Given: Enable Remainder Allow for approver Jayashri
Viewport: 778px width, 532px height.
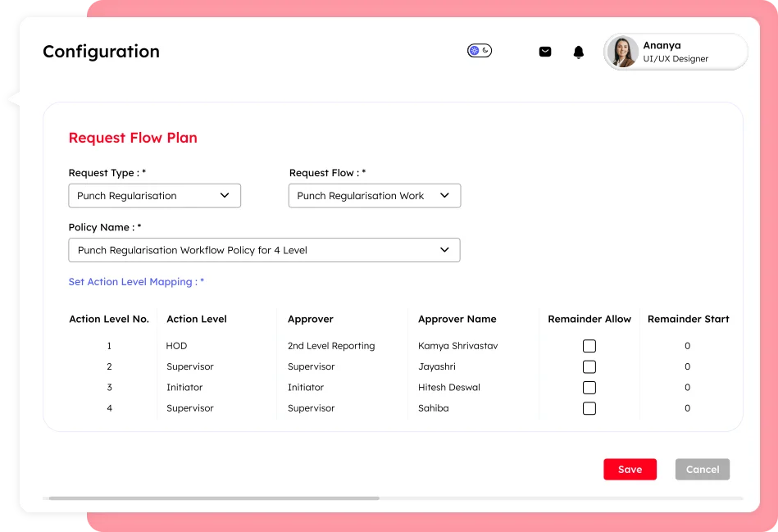Looking at the screenshot, I should 589,366.
